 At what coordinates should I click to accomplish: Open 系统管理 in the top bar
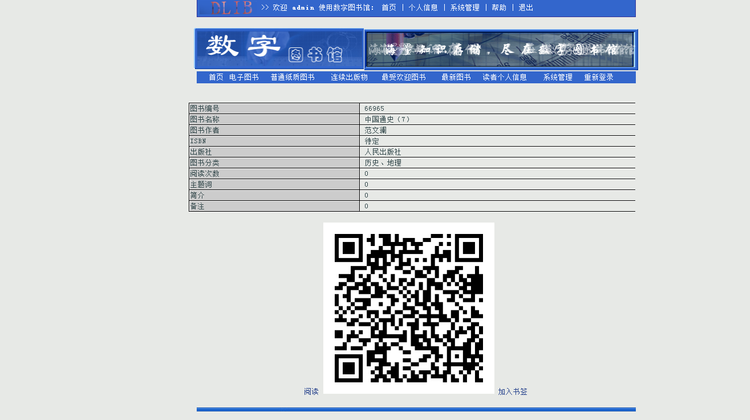coord(464,8)
